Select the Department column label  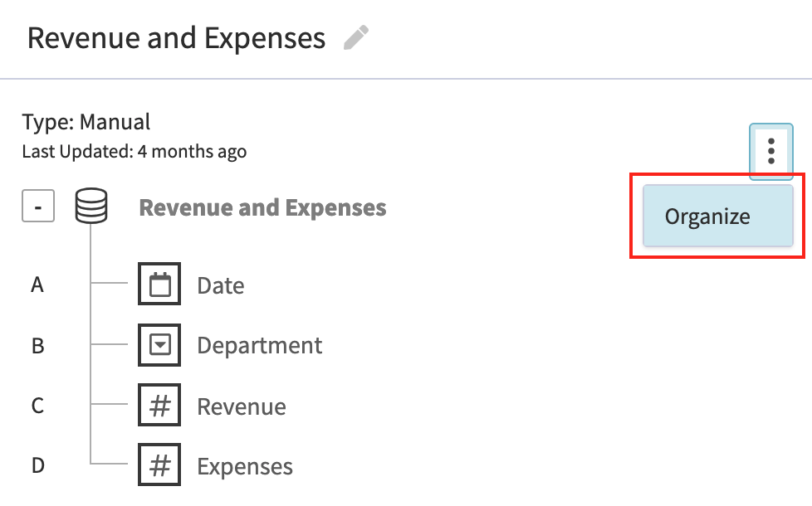[x=259, y=346]
